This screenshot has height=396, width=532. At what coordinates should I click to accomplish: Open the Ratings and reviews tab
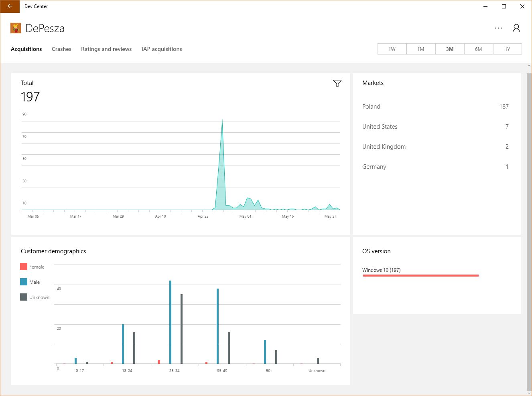coord(106,49)
